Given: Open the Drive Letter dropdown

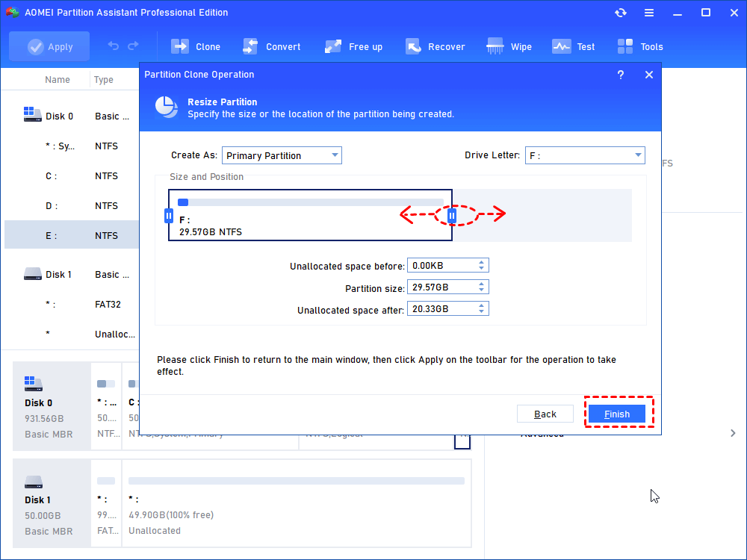Looking at the screenshot, I should click(x=585, y=155).
